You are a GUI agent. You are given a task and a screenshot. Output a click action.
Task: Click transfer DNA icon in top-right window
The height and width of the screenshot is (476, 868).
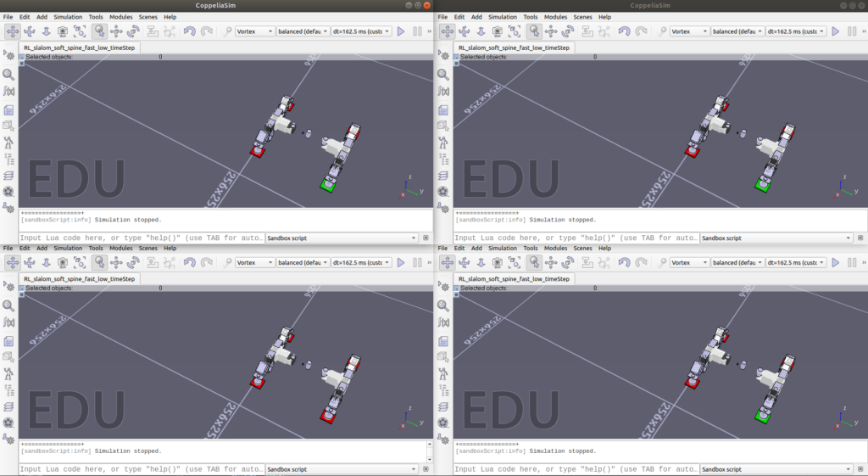pyautogui.click(x=604, y=31)
